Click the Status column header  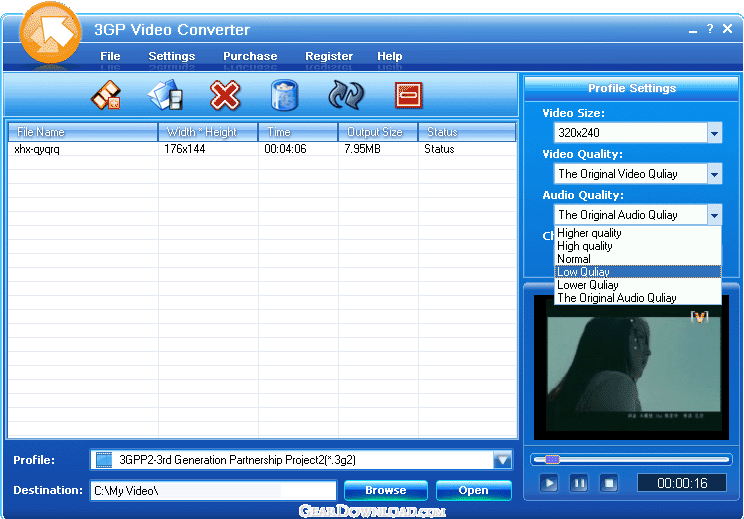tap(467, 132)
